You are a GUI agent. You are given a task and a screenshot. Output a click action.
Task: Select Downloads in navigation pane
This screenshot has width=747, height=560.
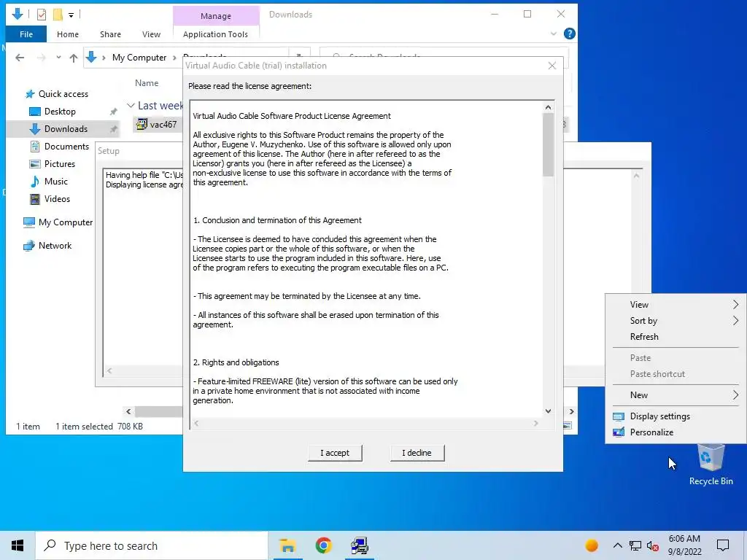[x=66, y=129]
